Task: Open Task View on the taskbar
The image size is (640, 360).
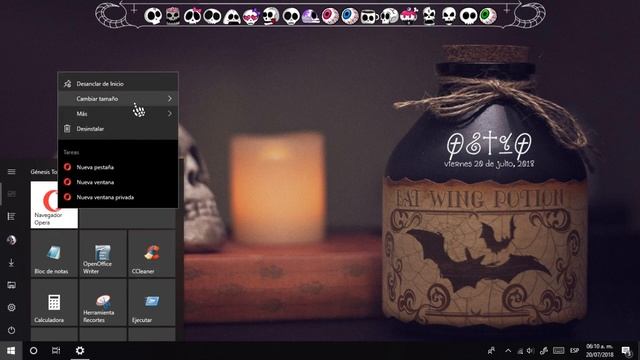Action: pyautogui.click(x=56, y=351)
